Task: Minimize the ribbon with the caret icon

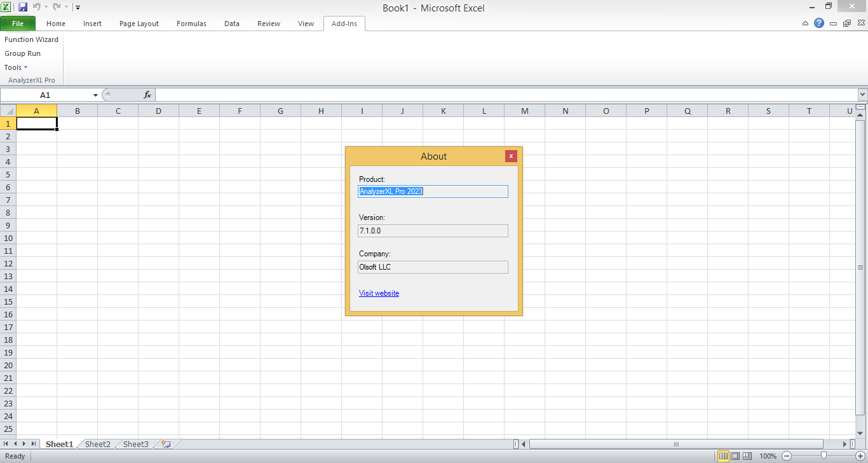Action: coord(805,24)
